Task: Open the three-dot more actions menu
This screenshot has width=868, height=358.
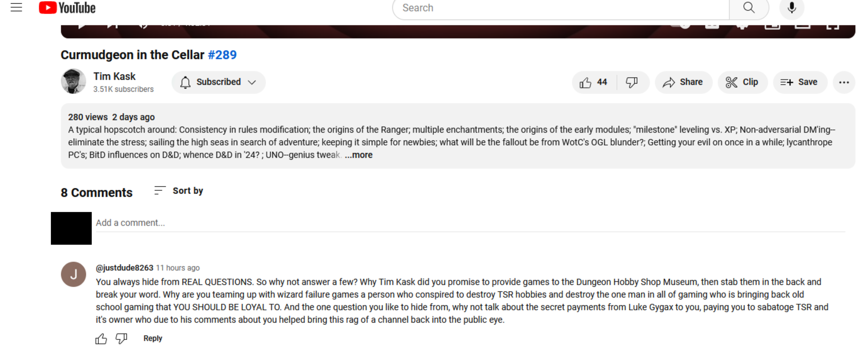Action: point(843,82)
